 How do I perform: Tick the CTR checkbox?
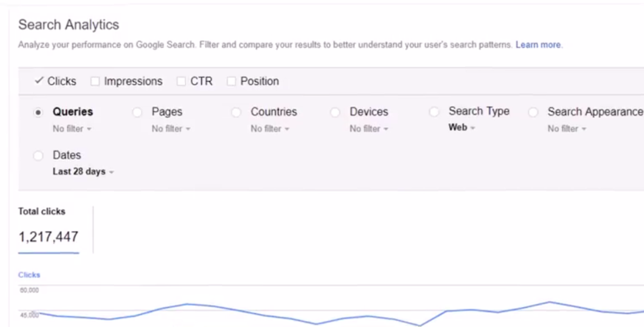pyautogui.click(x=181, y=82)
